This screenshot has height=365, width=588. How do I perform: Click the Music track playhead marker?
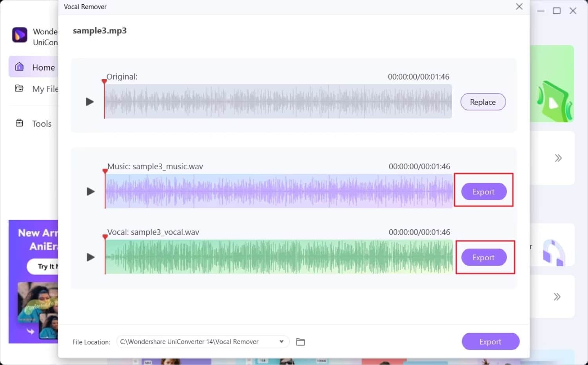(x=105, y=171)
